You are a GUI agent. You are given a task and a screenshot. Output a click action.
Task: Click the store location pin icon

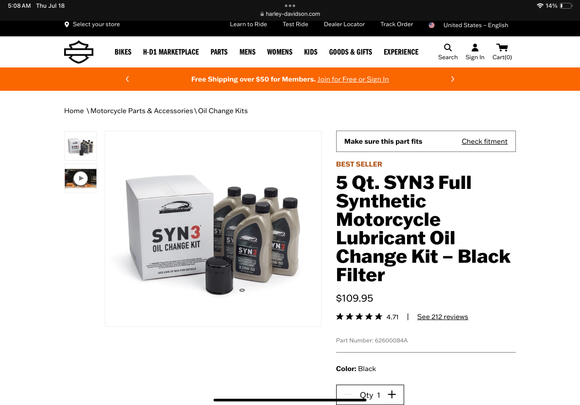(x=67, y=24)
